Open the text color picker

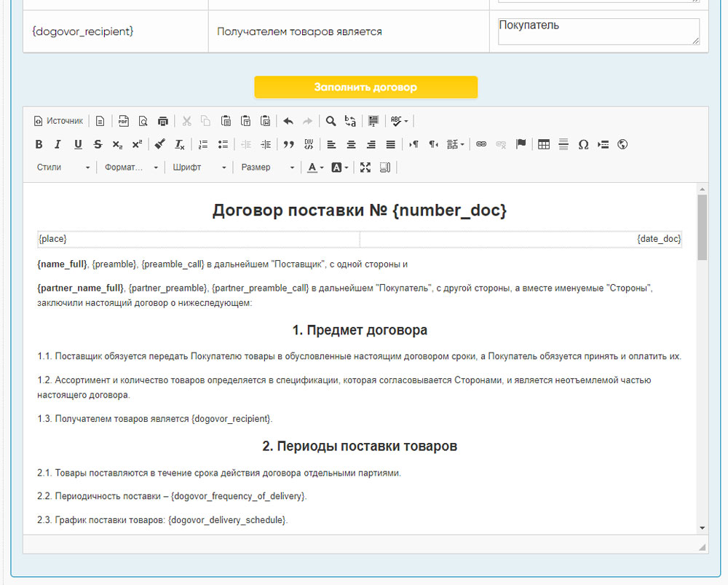coord(316,168)
